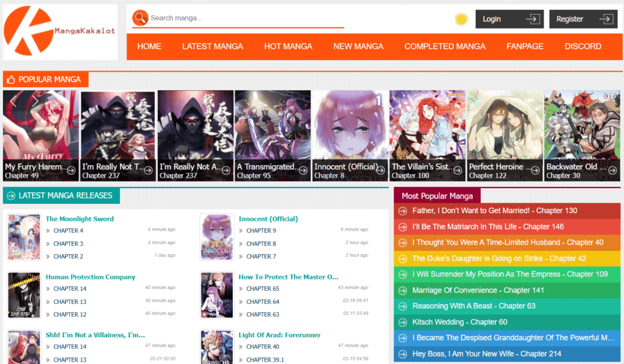This screenshot has height=364, width=624.
Task: Open the COMPLETED MANGA menu item
Action: [445, 46]
